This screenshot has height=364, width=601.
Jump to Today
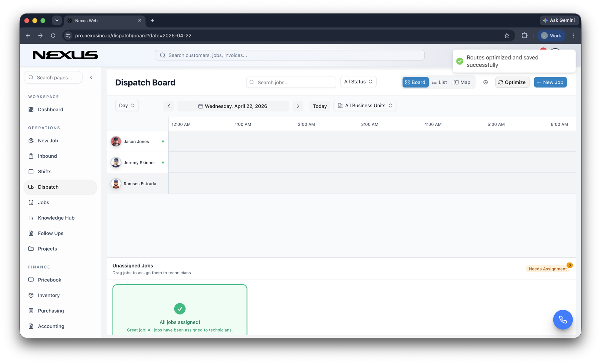pos(320,106)
